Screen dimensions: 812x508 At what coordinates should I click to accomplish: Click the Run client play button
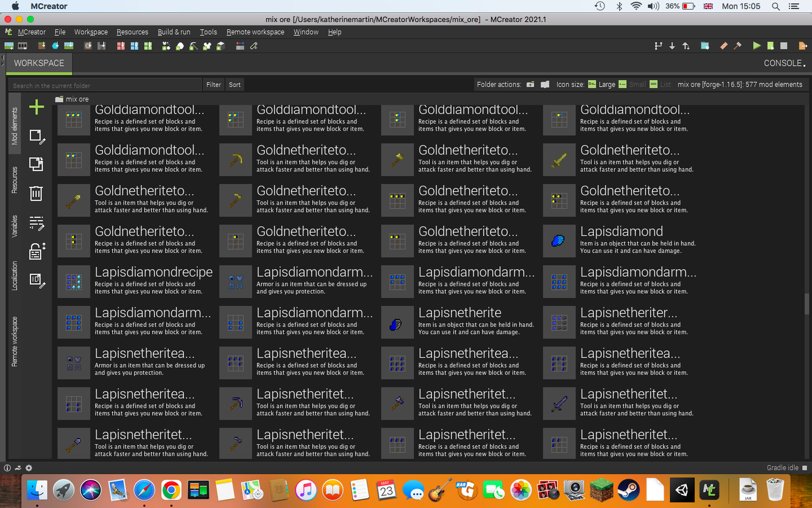coord(757,46)
